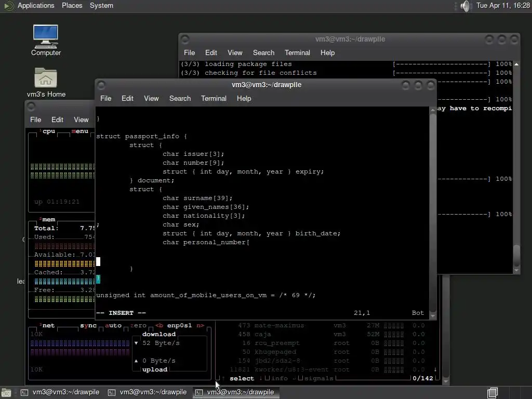532x399 pixels.
Task: Click the 'char nationality[3];' line in vim
Action: coord(204,216)
